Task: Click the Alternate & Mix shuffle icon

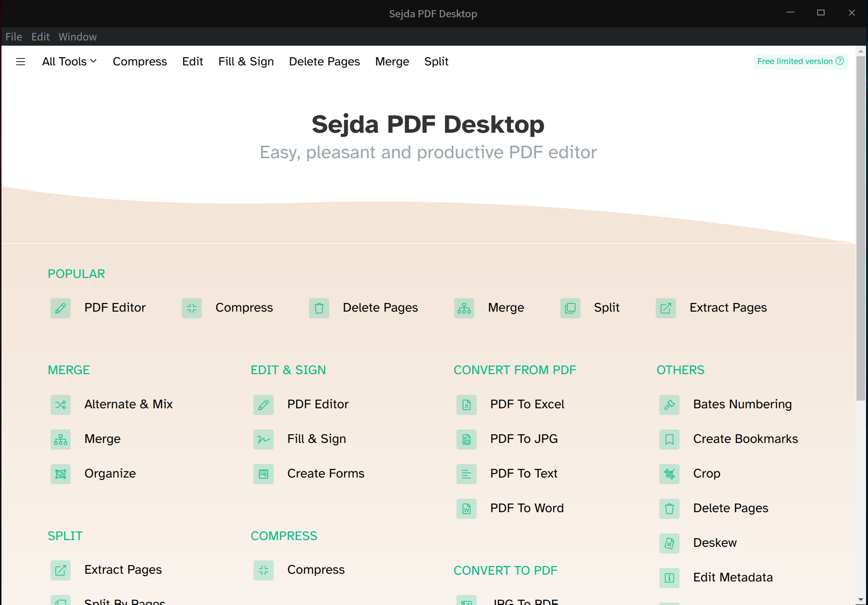Action: point(61,405)
